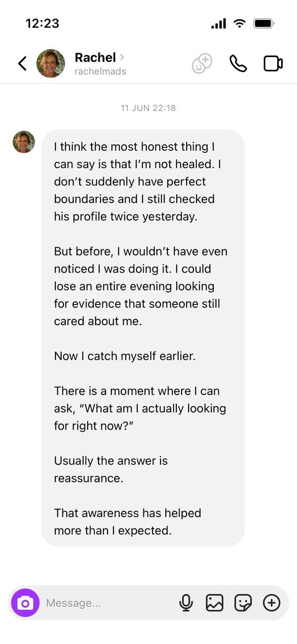Open the purple camera button
Image resolution: width=297 pixels, height=644 pixels.
[25, 603]
